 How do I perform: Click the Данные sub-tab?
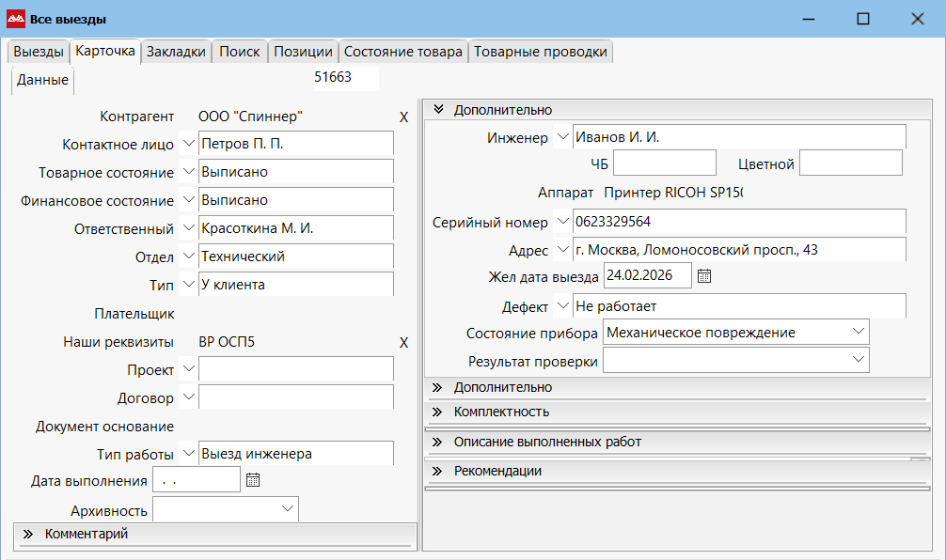coord(42,81)
